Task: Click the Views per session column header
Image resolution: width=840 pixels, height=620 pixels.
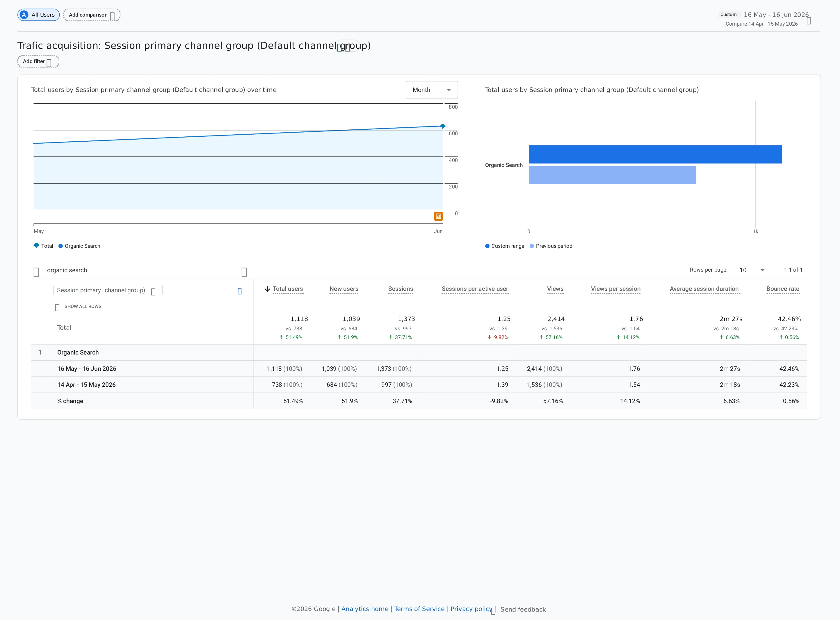Action: coord(615,288)
